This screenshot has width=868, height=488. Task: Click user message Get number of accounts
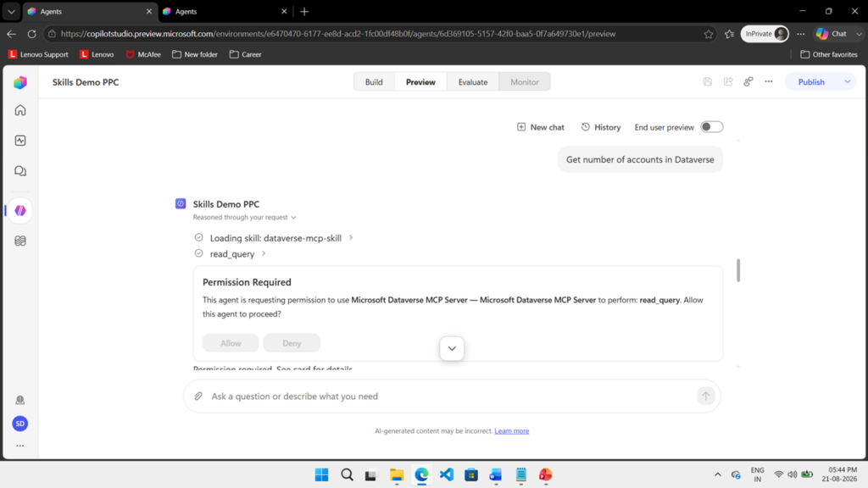640,159
